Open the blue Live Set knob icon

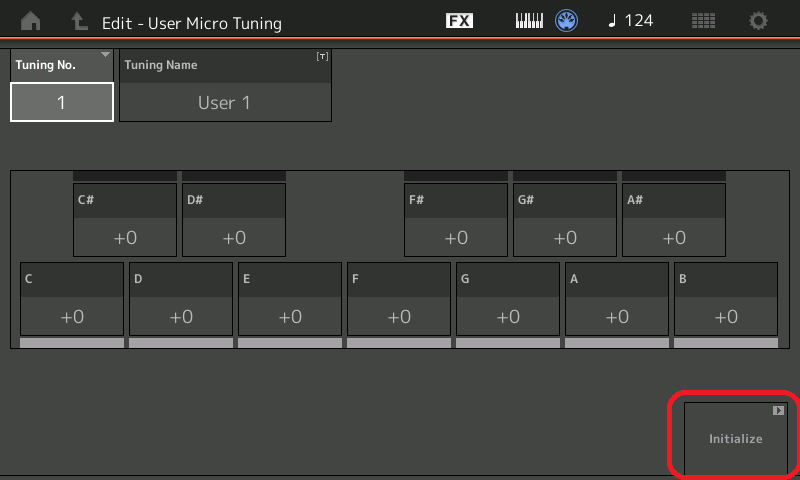[568, 21]
